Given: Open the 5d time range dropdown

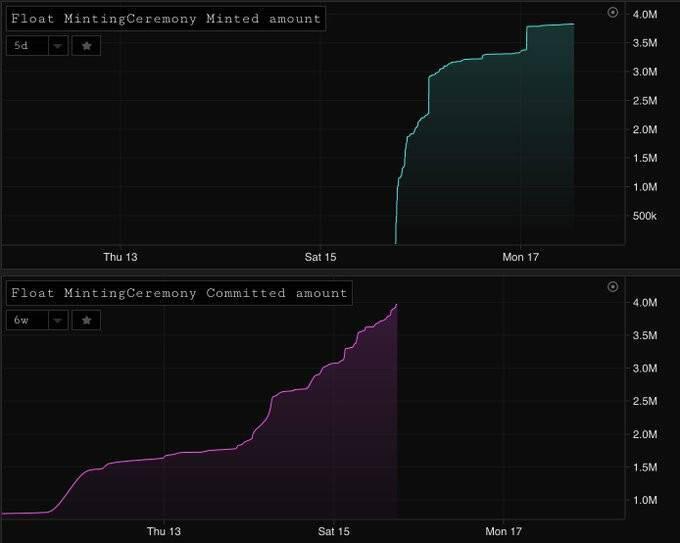Looking at the screenshot, I should pos(57,46).
